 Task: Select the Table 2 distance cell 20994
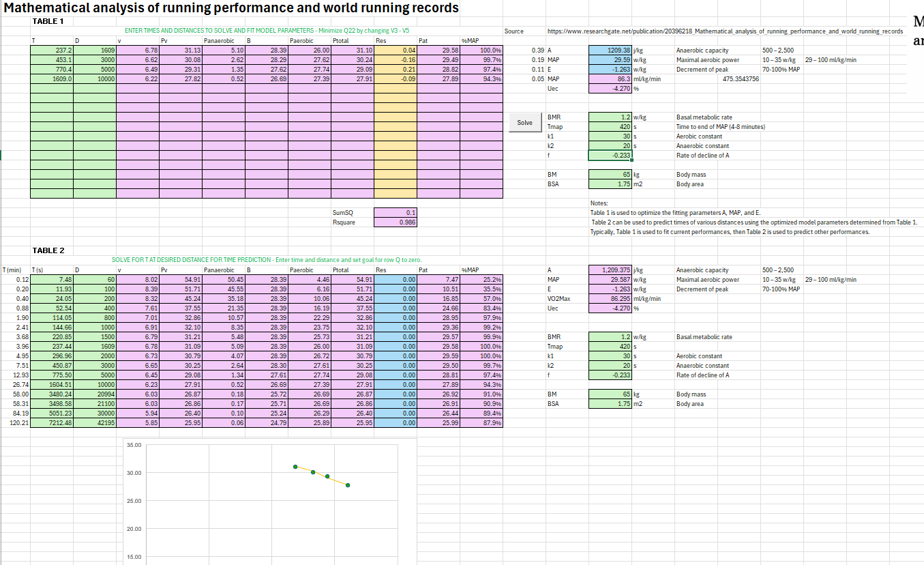pyautogui.click(x=95, y=394)
